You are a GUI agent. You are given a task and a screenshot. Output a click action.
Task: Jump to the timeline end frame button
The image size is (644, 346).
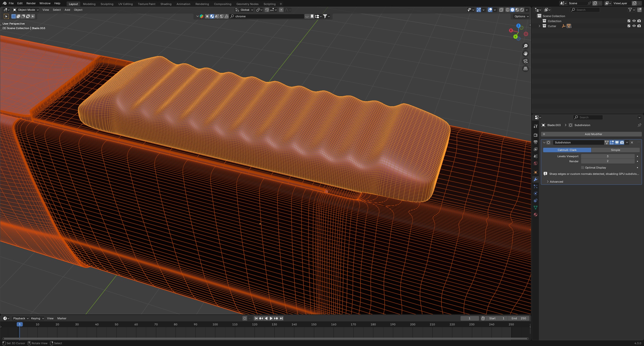[x=281, y=318]
